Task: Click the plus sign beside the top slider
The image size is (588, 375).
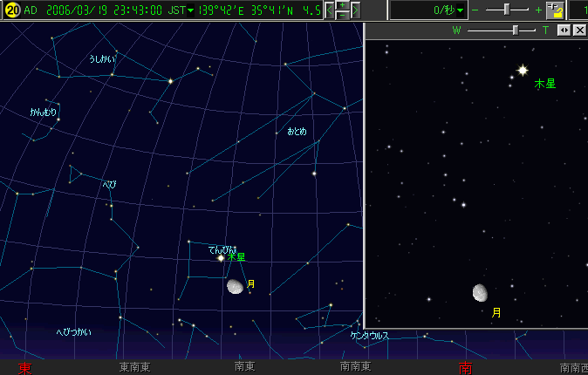Action: pyautogui.click(x=538, y=10)
